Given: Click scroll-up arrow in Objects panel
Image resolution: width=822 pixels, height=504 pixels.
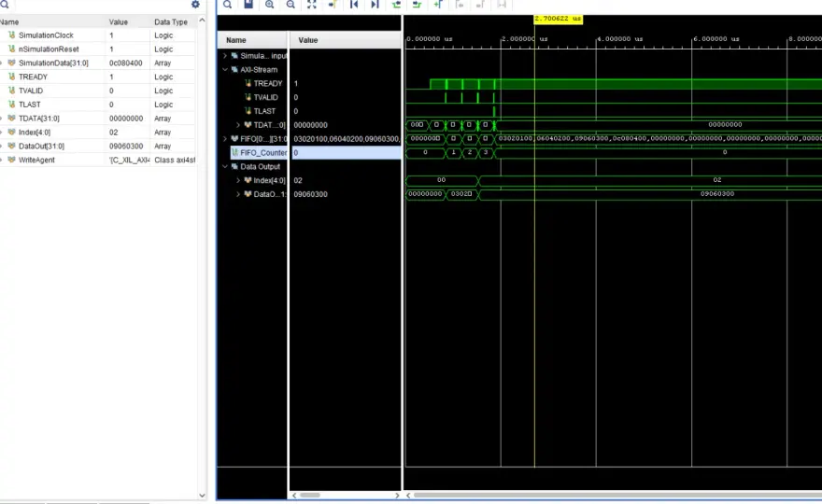Looking at the screenshot, I should (202, 20).
